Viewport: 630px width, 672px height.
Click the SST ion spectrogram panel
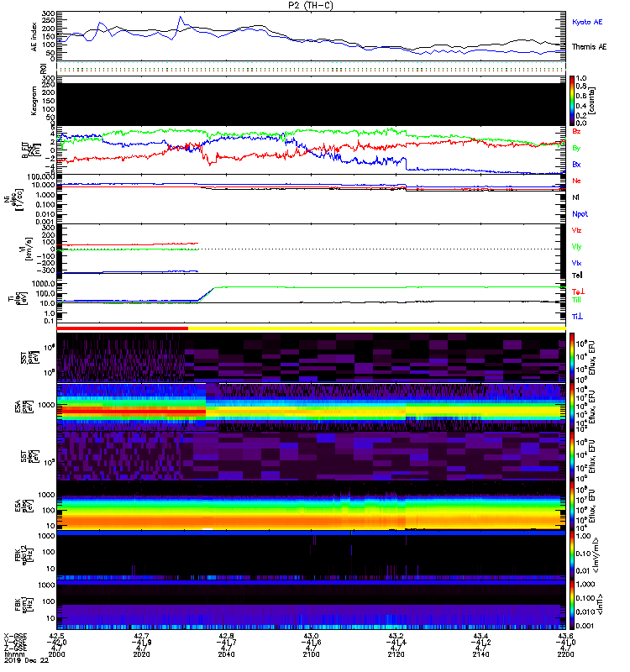(311, 358)
